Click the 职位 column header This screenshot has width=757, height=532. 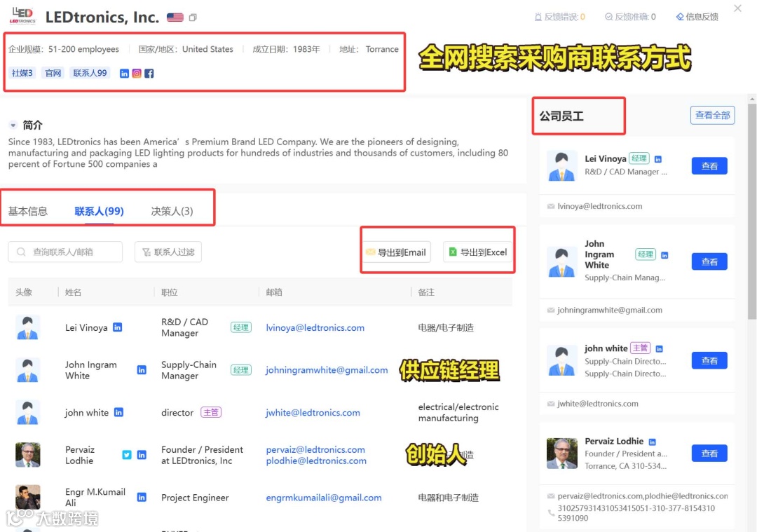(x=170, y=292)
